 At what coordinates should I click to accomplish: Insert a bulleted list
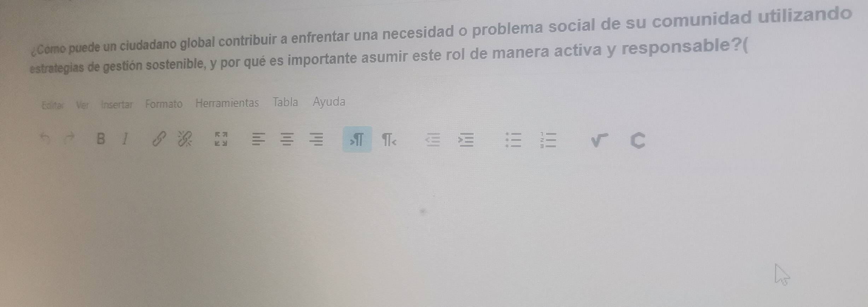tap(513, 140)
